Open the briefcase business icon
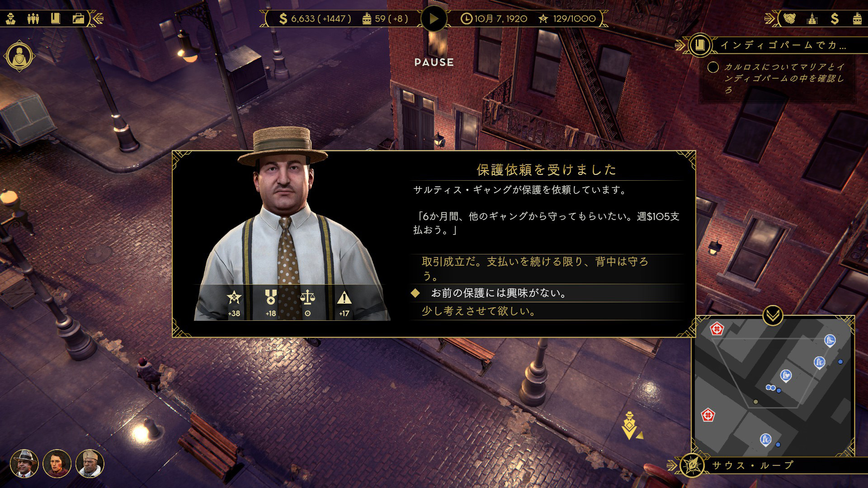 [78, 19]
